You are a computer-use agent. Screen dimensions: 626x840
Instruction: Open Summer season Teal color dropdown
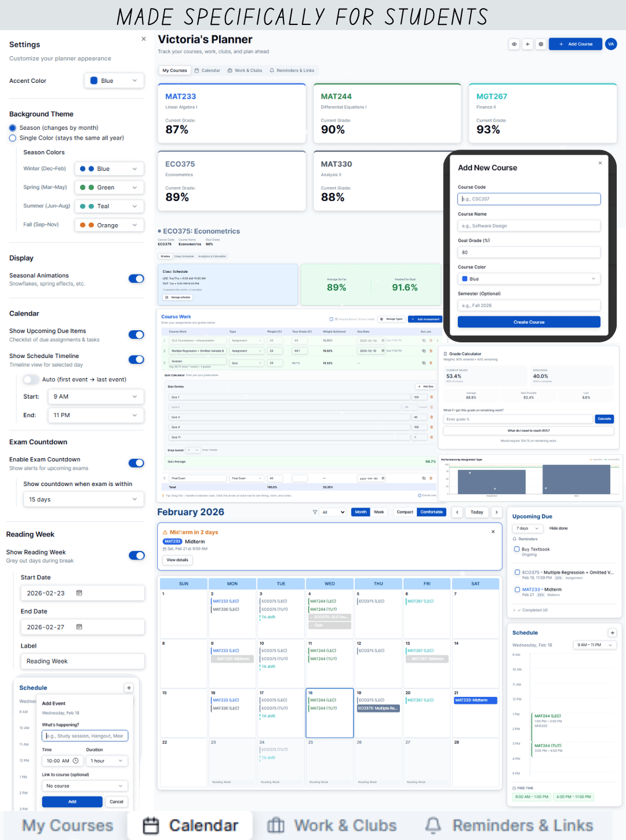[110, 206]
